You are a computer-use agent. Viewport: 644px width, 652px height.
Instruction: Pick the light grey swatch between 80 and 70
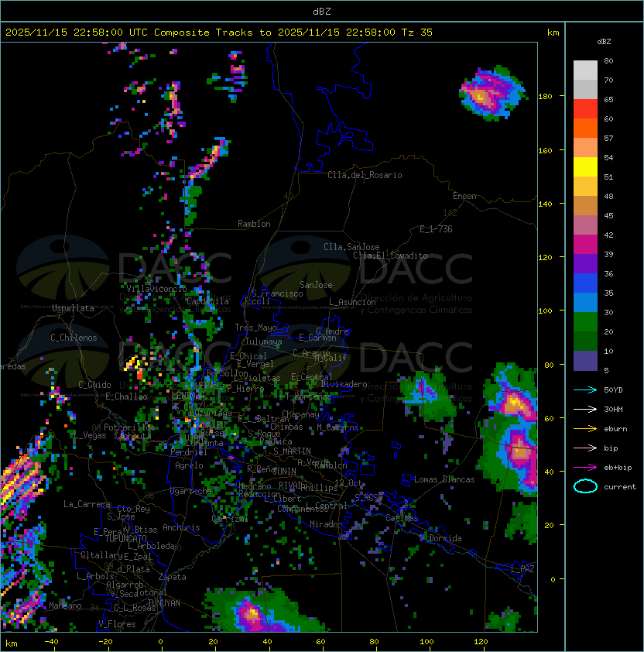click(585, 70)
